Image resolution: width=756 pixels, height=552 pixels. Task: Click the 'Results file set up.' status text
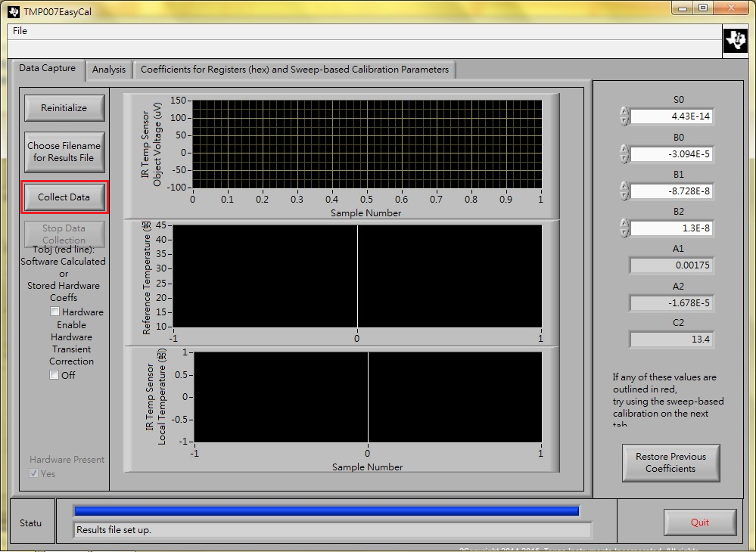[114, 530]
